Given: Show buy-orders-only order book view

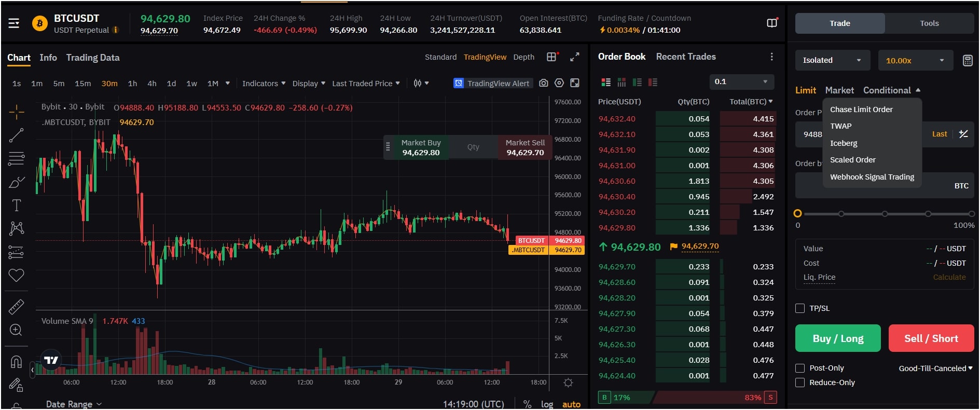Looking at the screenshot, I should [637, 82].
